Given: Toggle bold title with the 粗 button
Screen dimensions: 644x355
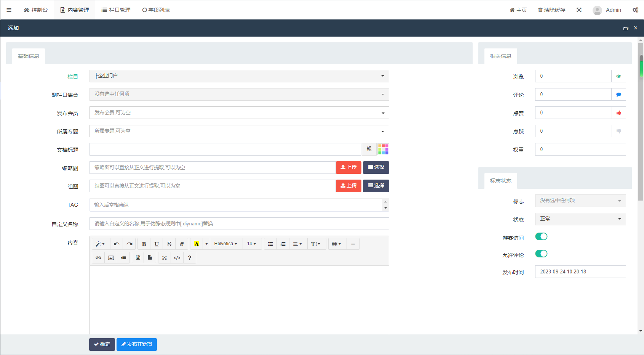Looking at the screenshot, I should (x=369, y=149).
